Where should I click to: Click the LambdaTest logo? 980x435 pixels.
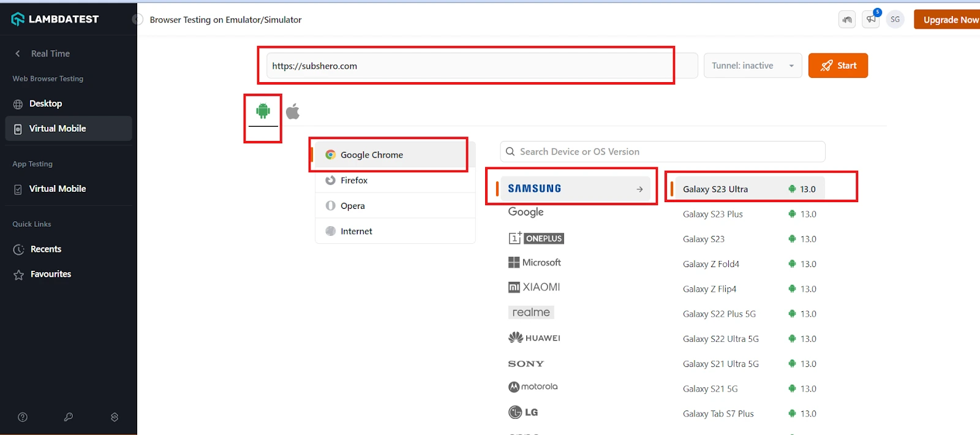[x=55, y=19]
